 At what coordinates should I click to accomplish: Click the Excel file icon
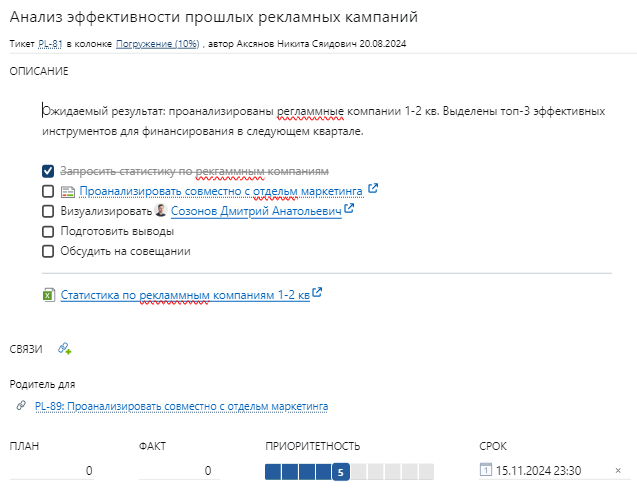[49, 295]
